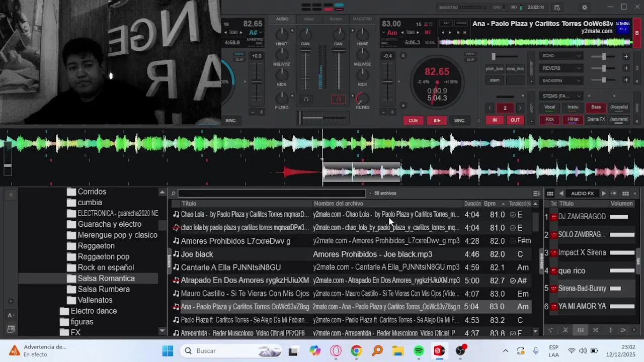Sort tracks by Duración column header

click(472, 204)
